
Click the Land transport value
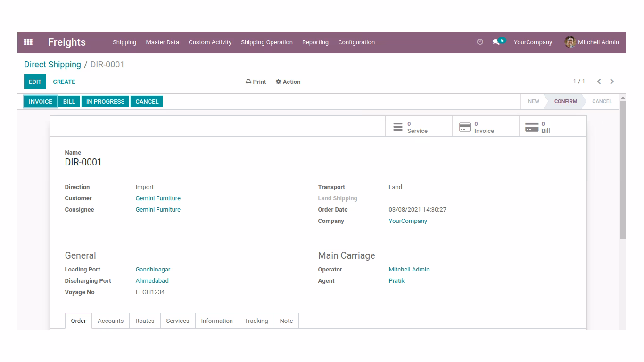pyautogui.click(x=396, y=187)
